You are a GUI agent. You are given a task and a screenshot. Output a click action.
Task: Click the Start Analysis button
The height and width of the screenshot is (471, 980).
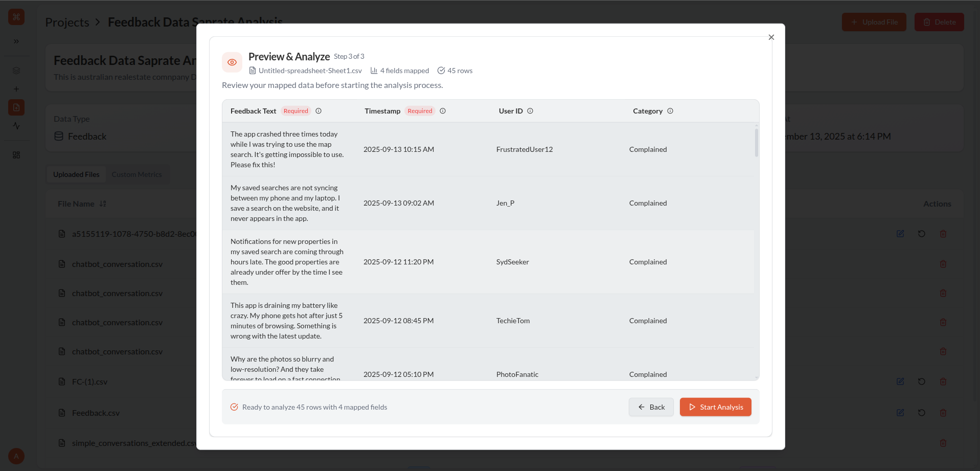(x=715, y=407)
